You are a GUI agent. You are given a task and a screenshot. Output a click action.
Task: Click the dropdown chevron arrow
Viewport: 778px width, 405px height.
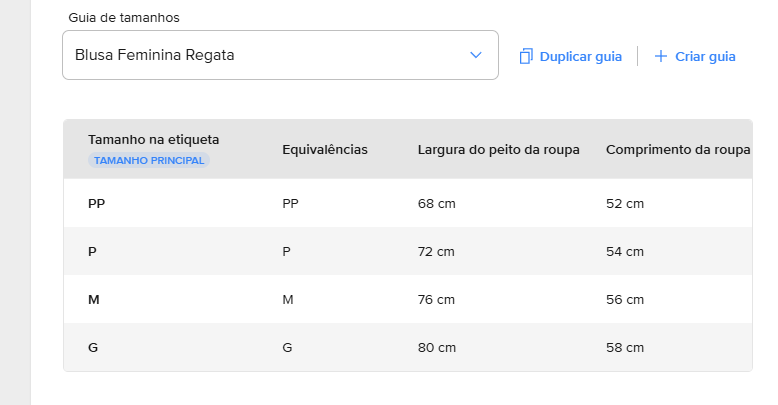476,55
